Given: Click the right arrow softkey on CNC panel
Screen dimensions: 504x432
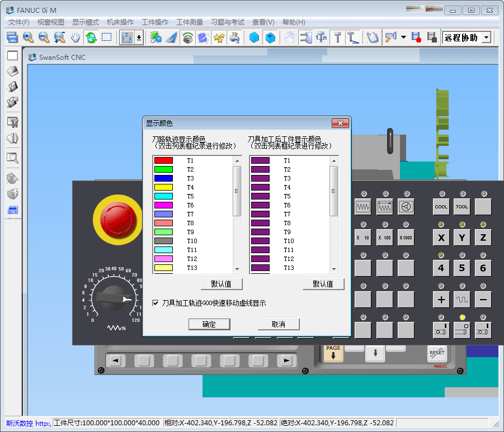Looking at the screenshot, I should [x=286, y=360].
